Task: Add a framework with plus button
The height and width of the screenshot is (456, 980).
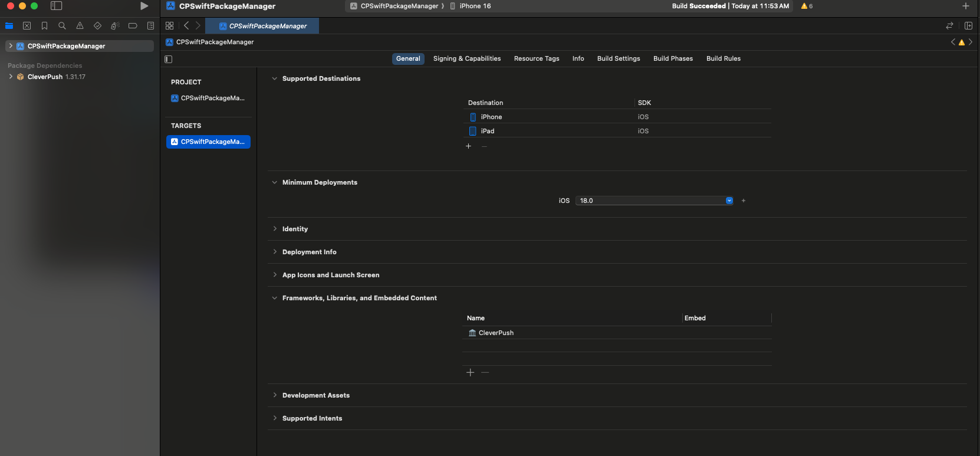Action: click(x=471, y=372)
